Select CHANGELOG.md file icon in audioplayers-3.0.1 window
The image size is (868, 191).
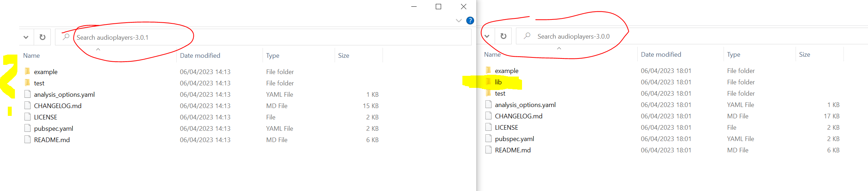pyautogui.click(x=27, y=106)
